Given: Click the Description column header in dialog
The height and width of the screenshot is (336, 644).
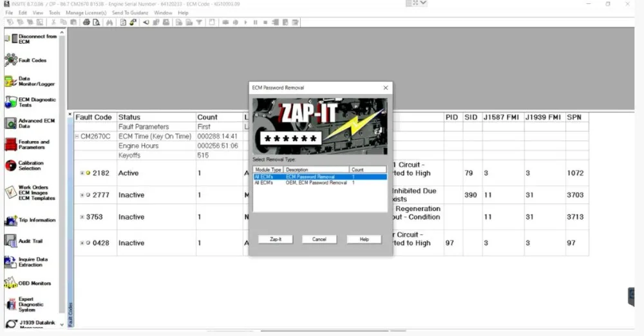Looking at the screenshot, I should coord(316,170).
